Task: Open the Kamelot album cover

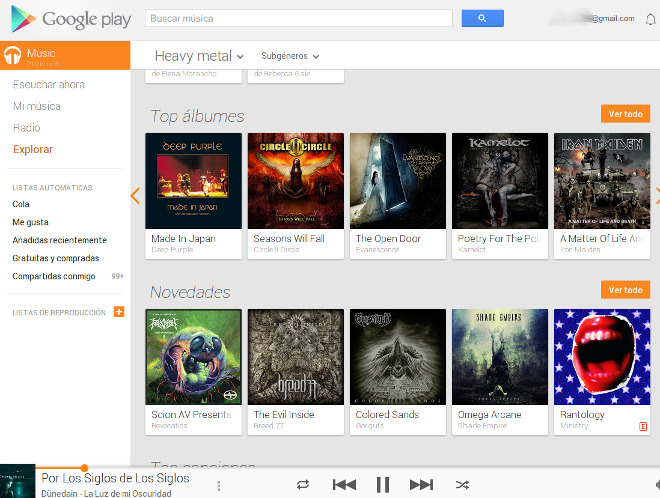Action: point(500,181)
